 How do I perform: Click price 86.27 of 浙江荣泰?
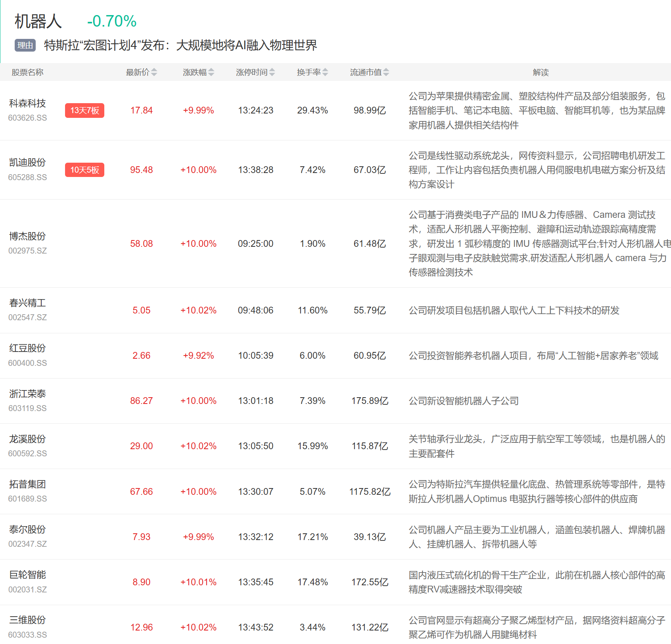pos(142,401)
